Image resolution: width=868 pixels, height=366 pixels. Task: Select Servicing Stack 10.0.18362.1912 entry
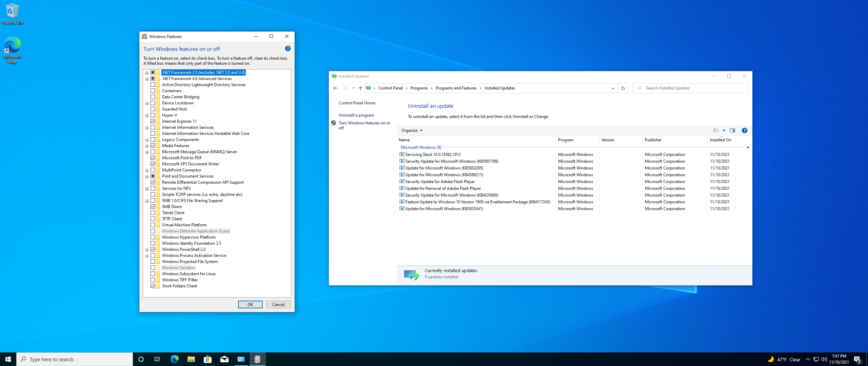[567, 155]
